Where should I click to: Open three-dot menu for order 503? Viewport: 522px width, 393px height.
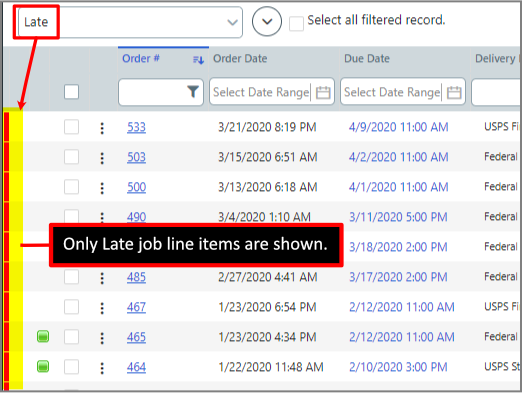pyautogui.click(x=102, y=158)
